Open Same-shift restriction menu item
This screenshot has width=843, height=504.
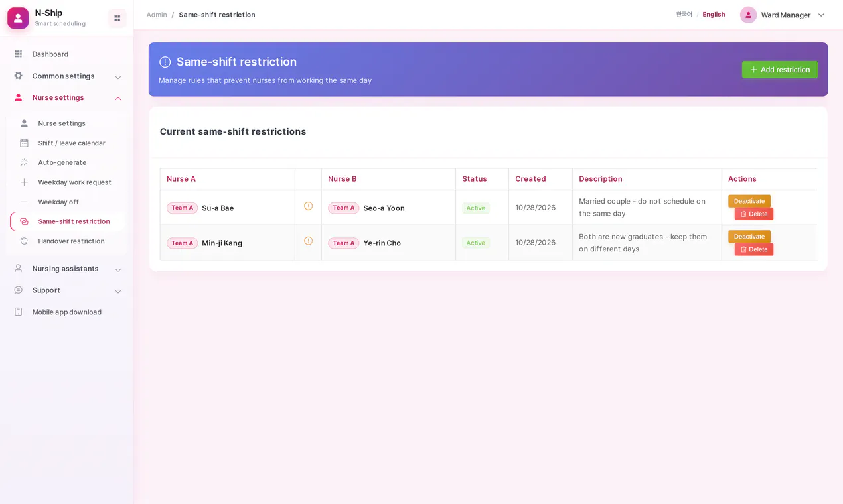[x=67, y=221]
